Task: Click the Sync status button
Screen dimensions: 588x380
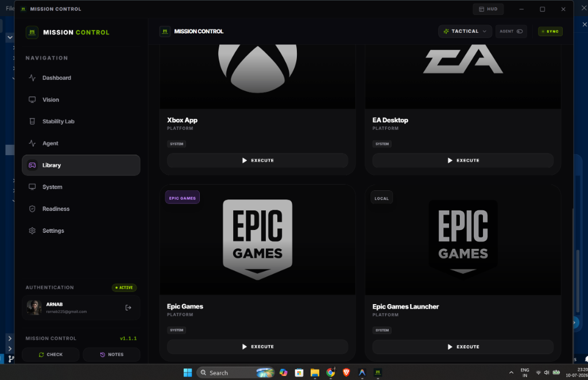Action: (x=550, y=32)
